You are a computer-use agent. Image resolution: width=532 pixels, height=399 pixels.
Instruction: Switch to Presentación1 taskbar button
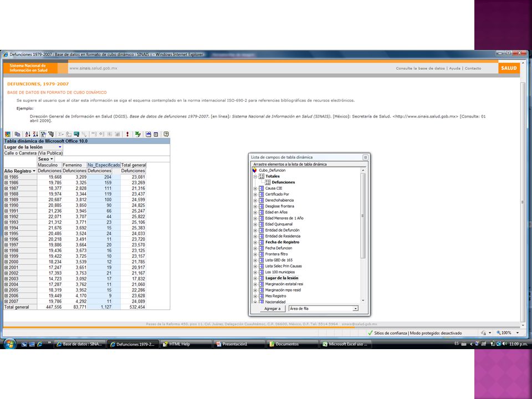239,344
